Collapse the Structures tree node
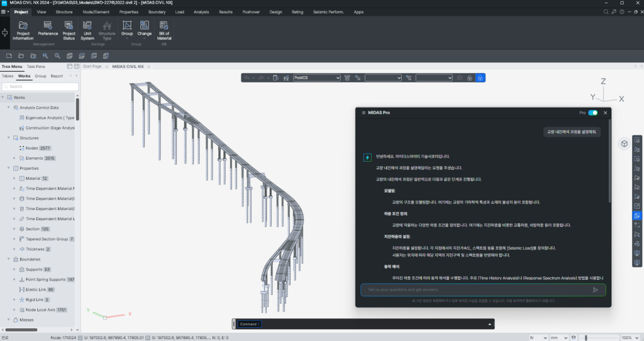 click(9, 138)
